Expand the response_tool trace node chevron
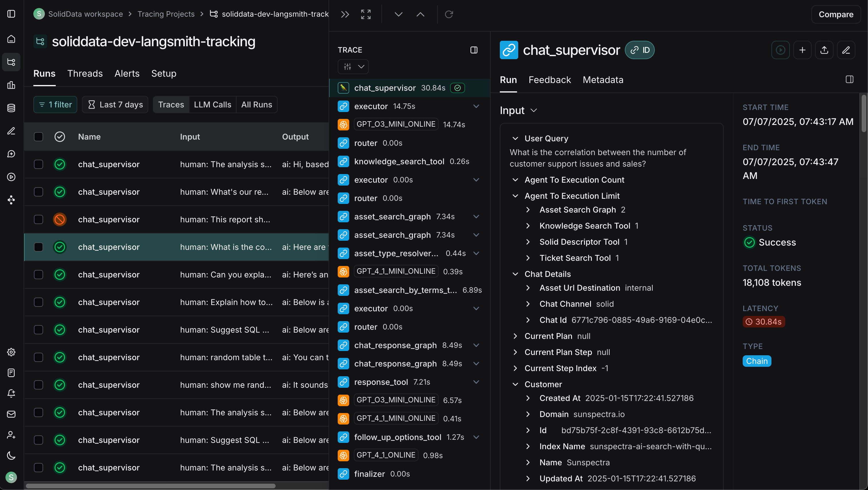 tap(476, 382)
